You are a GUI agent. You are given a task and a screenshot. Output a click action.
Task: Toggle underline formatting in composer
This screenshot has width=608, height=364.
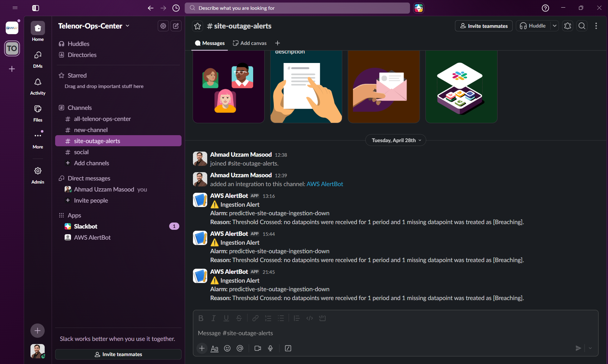click(226, 318)
